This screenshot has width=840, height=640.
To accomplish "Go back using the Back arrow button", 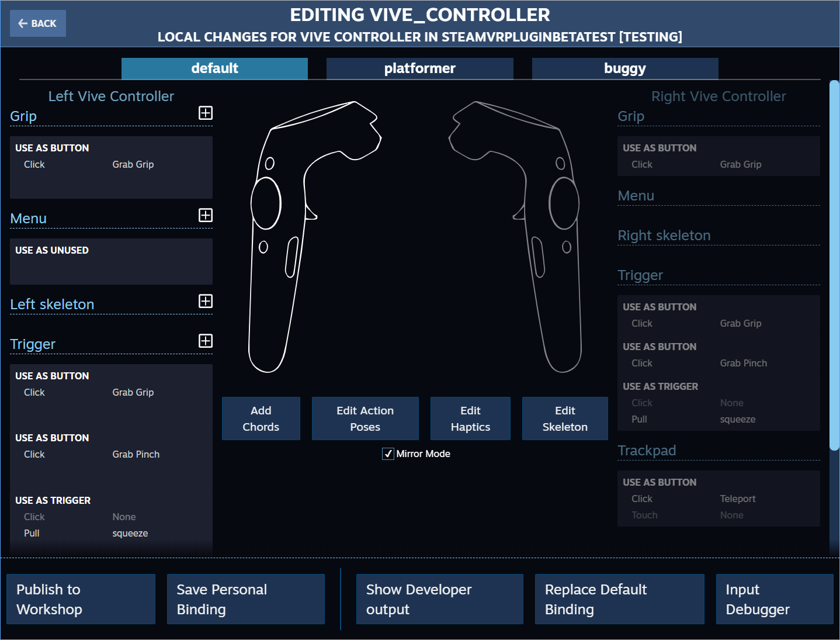I will pos(38,23).
